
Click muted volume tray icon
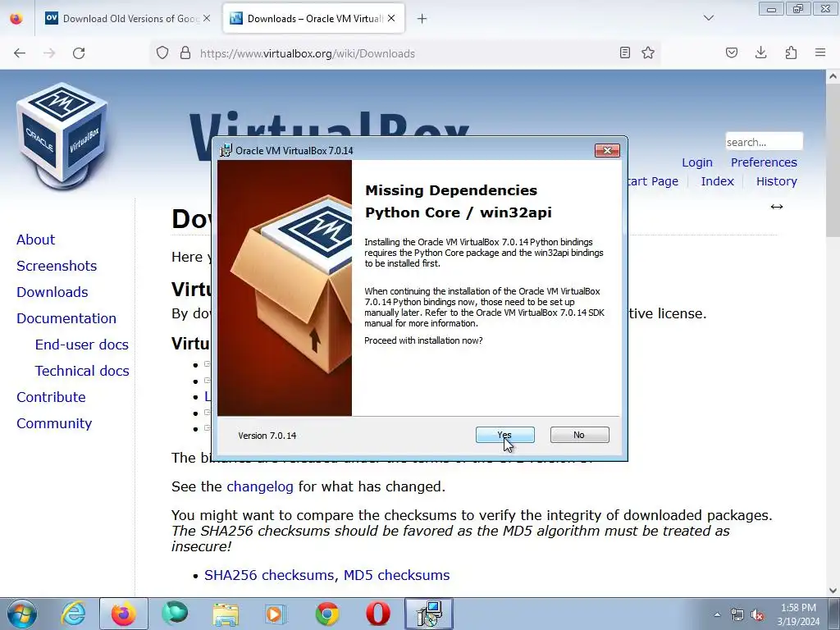click(x=757, y=614)
